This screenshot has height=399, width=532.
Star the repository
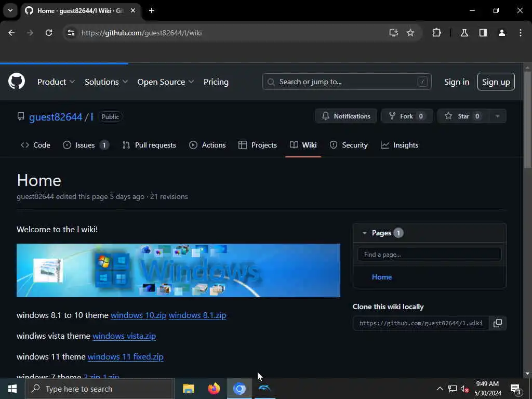pyautogui.click(x=463, y=116)
